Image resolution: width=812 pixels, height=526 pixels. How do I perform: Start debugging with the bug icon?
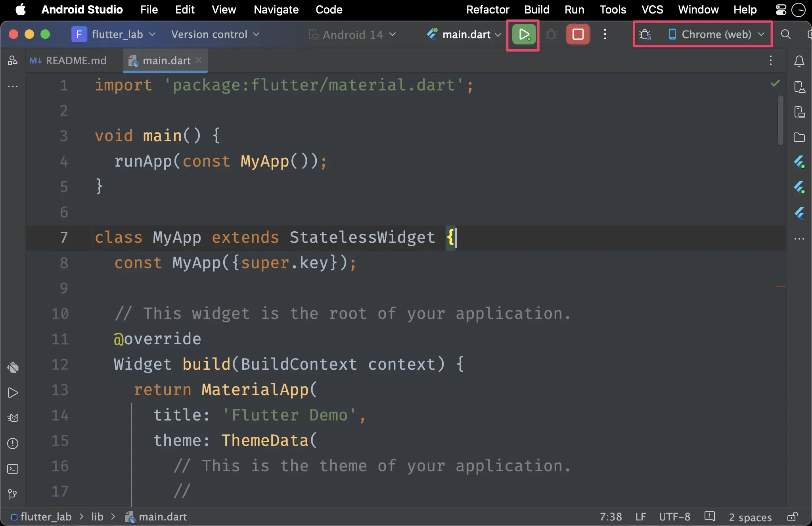click(x=551, y=35)
